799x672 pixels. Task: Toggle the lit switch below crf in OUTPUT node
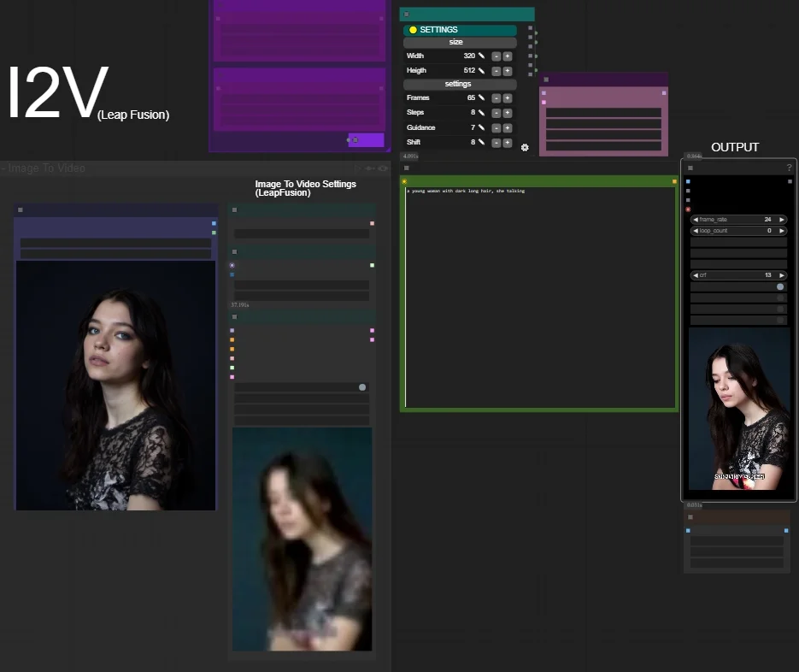780,286
